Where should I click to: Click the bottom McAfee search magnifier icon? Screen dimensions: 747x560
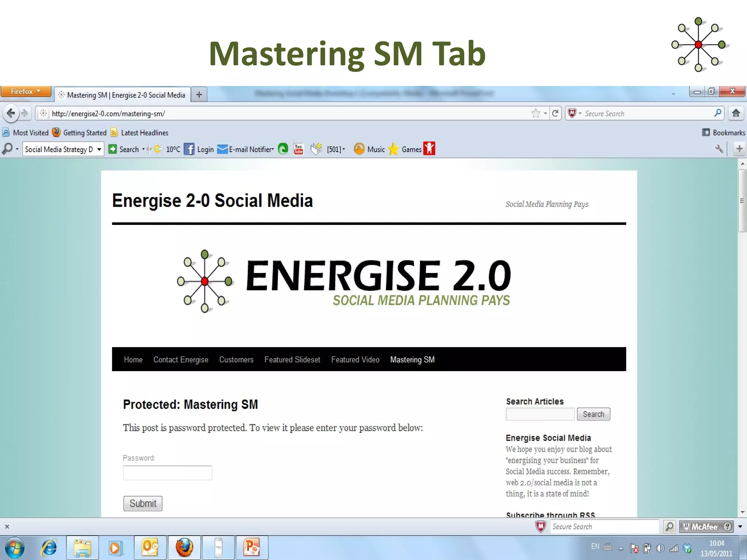pos(669,526)
